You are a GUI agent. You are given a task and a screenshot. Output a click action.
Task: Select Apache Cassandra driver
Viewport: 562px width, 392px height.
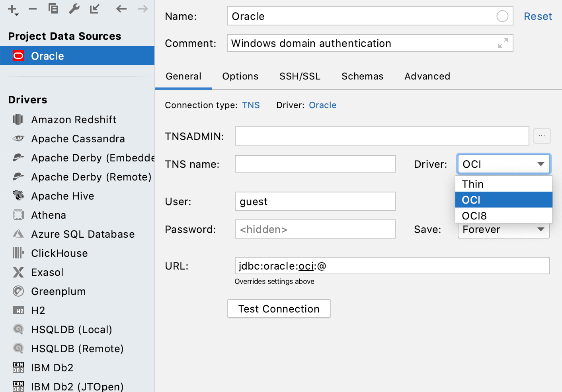coord(77,138)
